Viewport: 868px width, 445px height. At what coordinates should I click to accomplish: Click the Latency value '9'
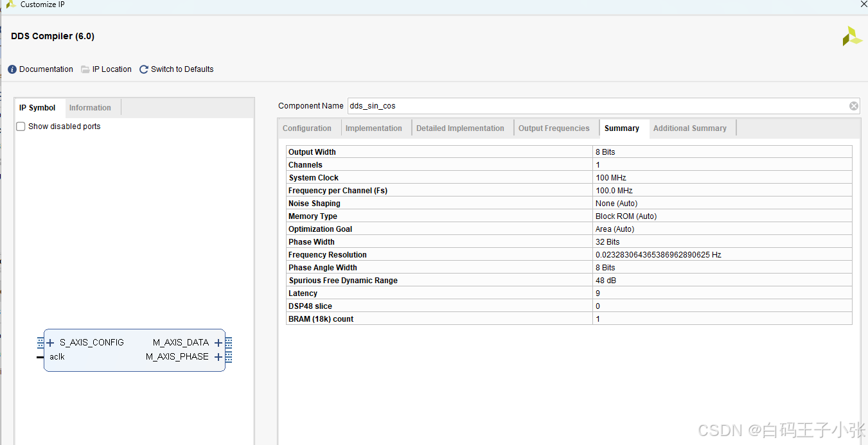[598, 293]
